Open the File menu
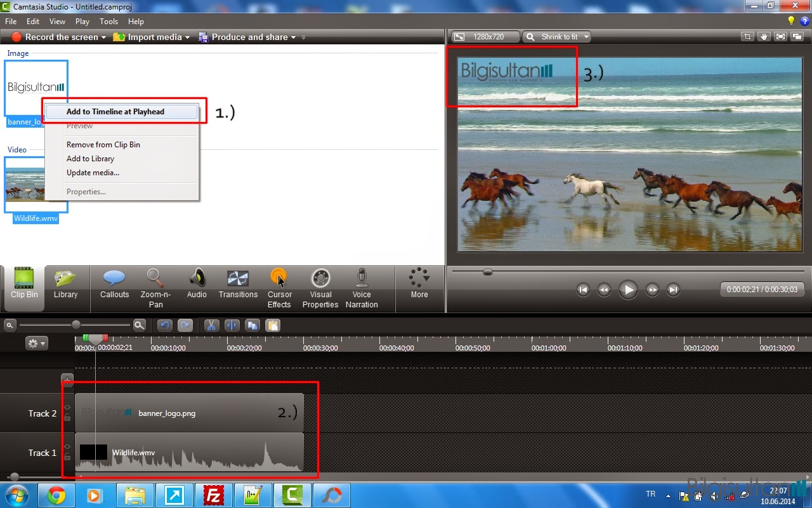The image size is (812, 508). click(11, 22)
